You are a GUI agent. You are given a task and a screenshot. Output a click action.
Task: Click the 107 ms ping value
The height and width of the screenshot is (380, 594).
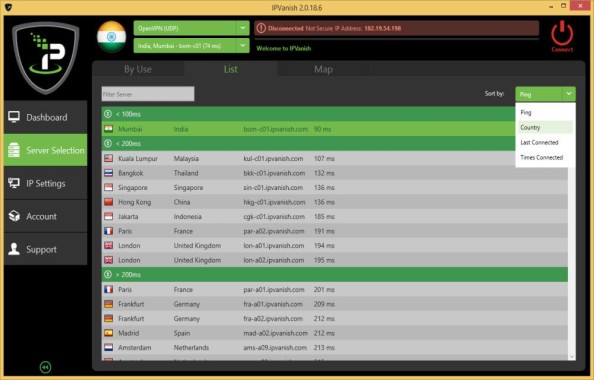point(324,158)
